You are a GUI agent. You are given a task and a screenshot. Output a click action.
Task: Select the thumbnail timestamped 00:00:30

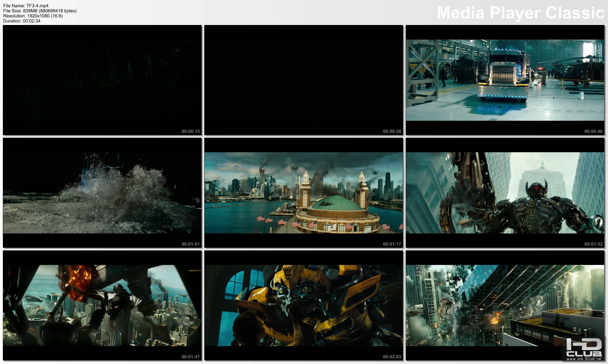click(304, 80)
